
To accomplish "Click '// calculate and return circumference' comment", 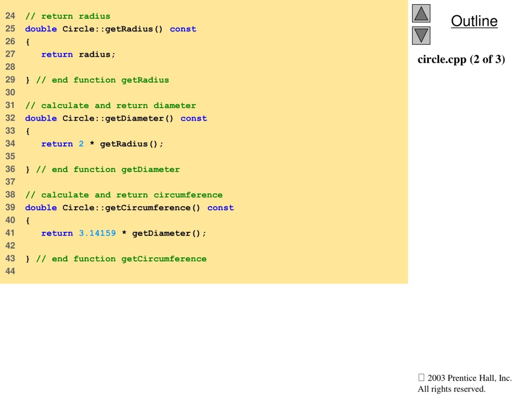I will [124, 195].
